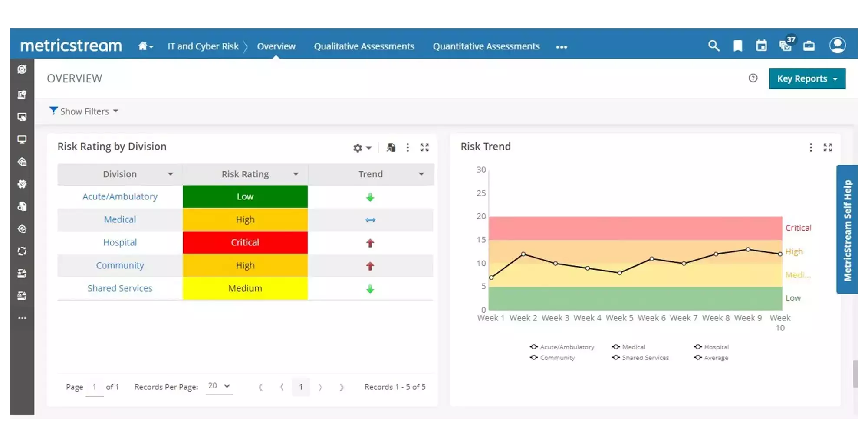This screenshot has height=447, width=868.
Task: Open the search icon in top bar
Action: pos(713,46)
